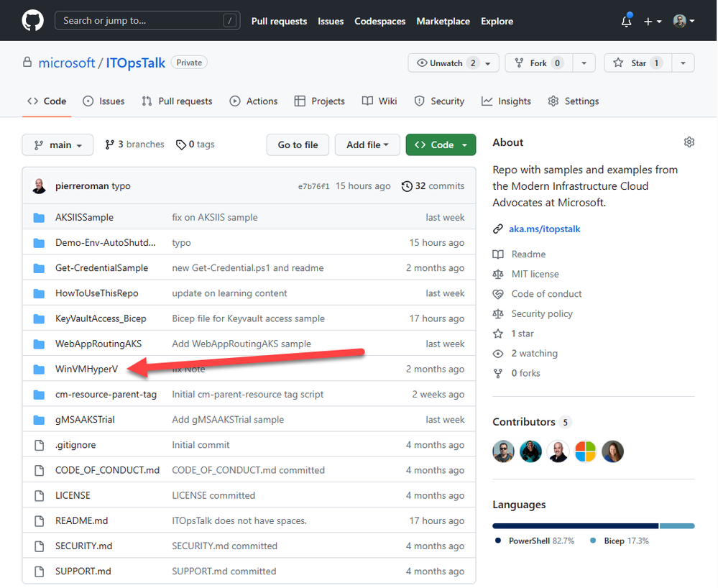View the 32 commits history
The image size is (718, 588).
(x=433, y=186)
